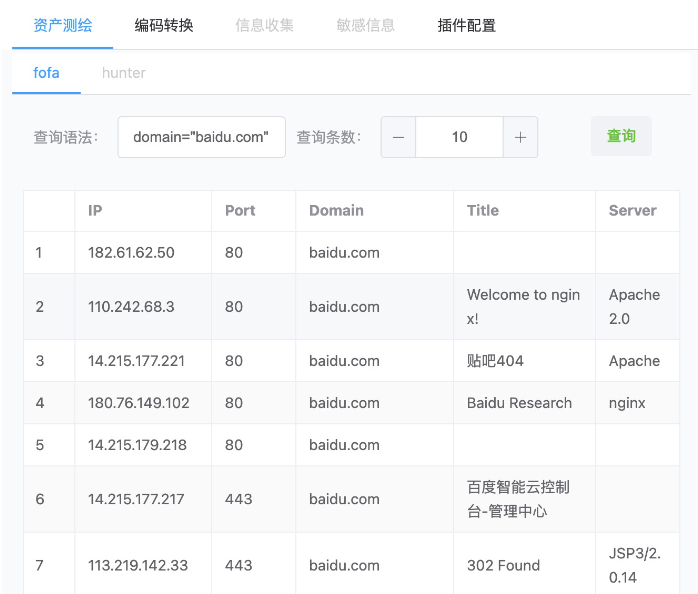Decrease query count with minus button
698x594 pixels.
pos(398,137)
